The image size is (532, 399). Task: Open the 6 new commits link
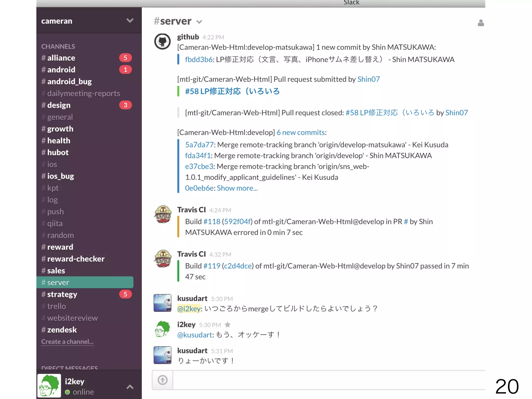point(301,132)
